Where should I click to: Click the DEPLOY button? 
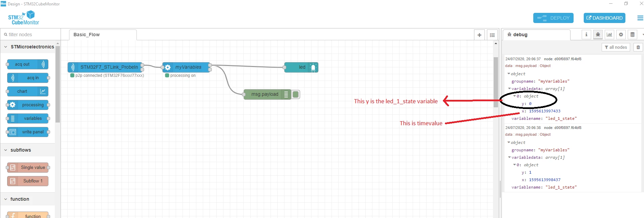click(x=553, y=18)
